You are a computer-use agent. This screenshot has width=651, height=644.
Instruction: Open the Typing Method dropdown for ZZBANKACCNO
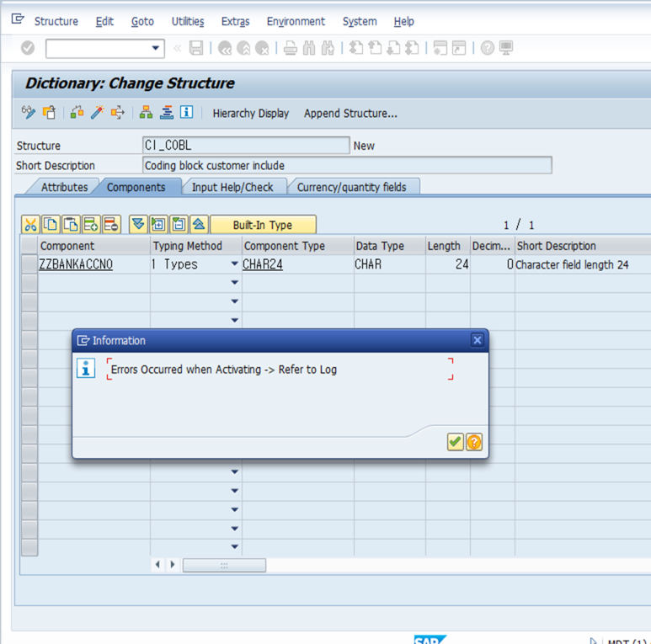pyautogui.click(x=235, y=263)
